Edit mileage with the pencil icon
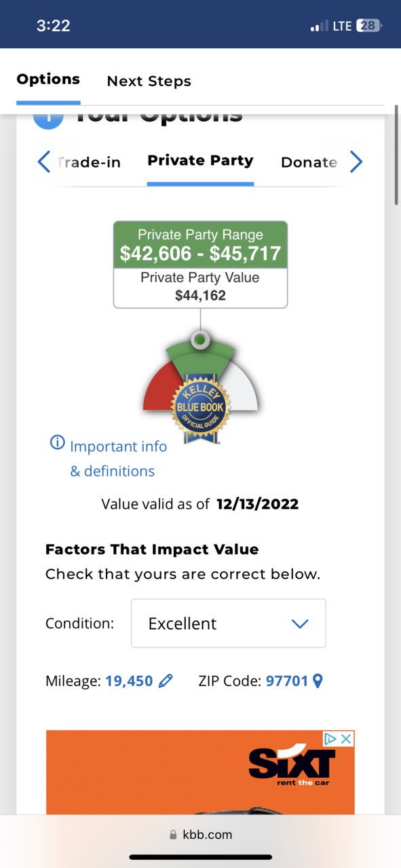This screenshot has width=401, height=868. (x=166, y=681)
